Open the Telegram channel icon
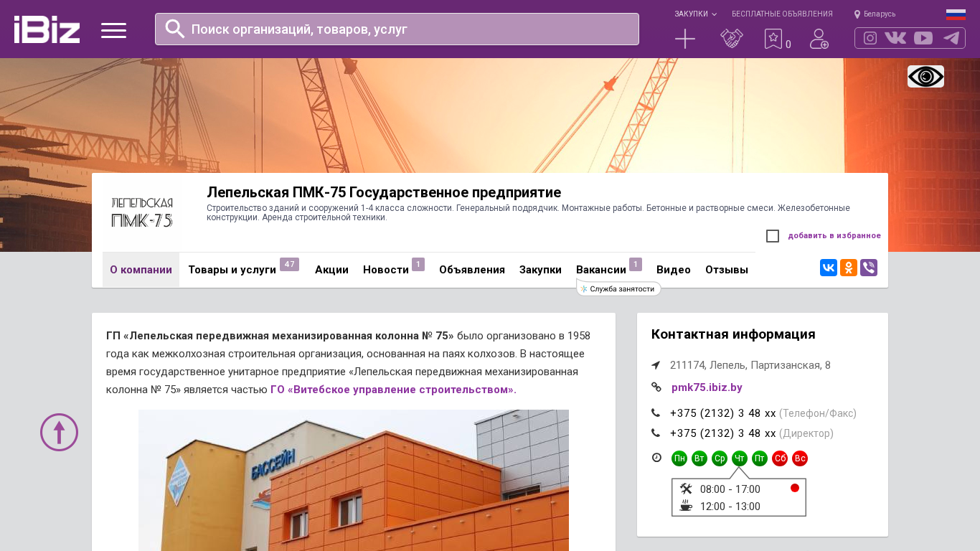 951,38
